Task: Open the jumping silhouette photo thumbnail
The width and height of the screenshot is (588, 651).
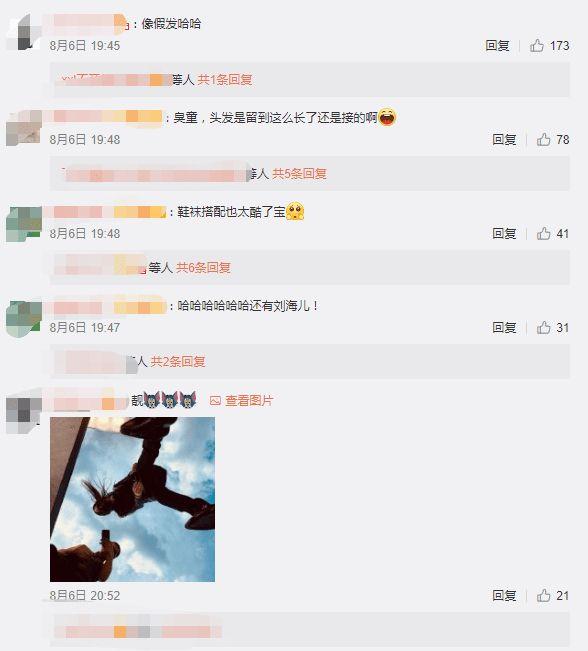Action: tap(132, 499)
